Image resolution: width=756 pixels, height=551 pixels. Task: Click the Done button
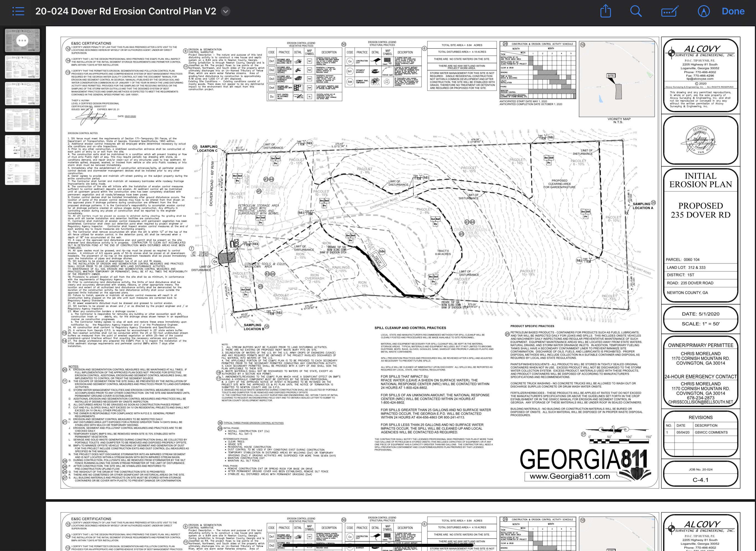click(733, 11)
